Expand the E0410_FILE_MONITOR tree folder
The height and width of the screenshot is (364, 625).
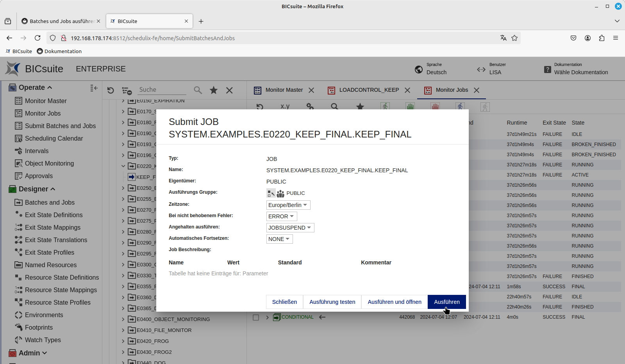123,330
